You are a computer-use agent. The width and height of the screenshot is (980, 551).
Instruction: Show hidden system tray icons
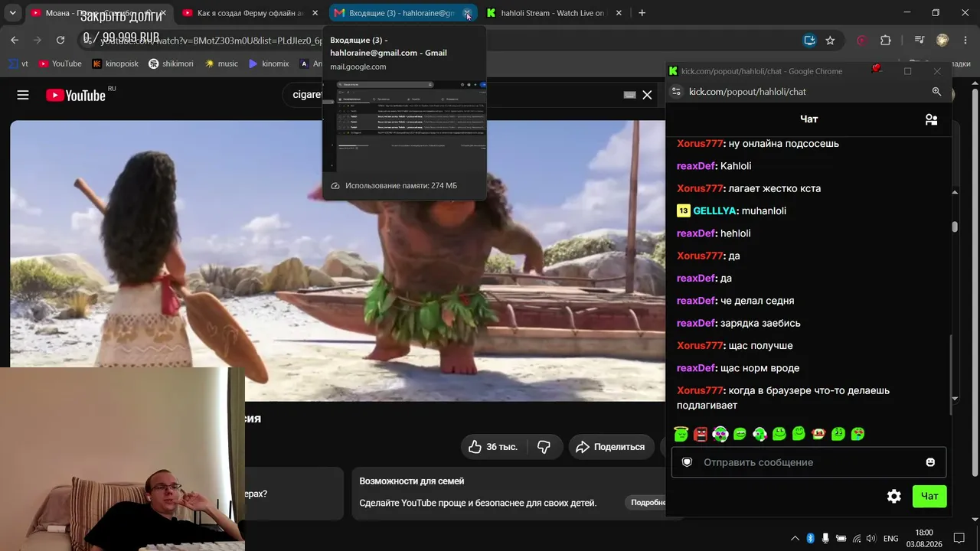click(795, 539)
